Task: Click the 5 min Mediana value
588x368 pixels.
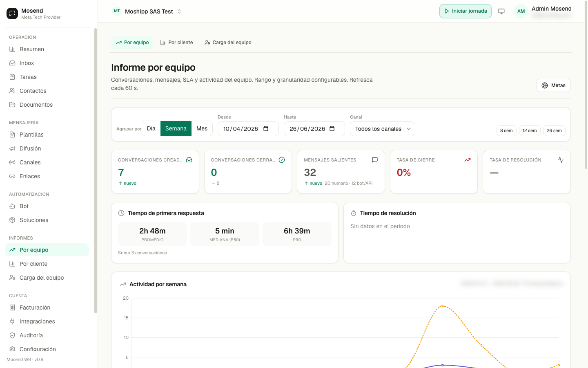Action: tap(225, 231)
